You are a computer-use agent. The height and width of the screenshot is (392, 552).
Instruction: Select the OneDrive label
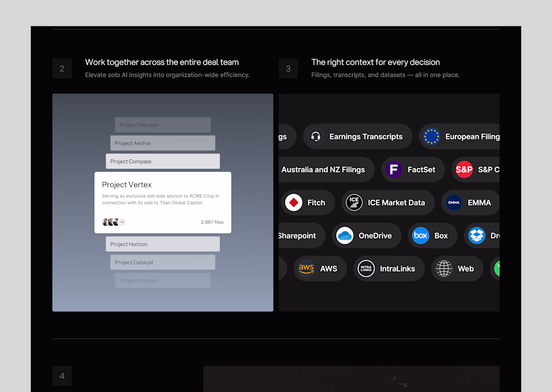(375, 236)
